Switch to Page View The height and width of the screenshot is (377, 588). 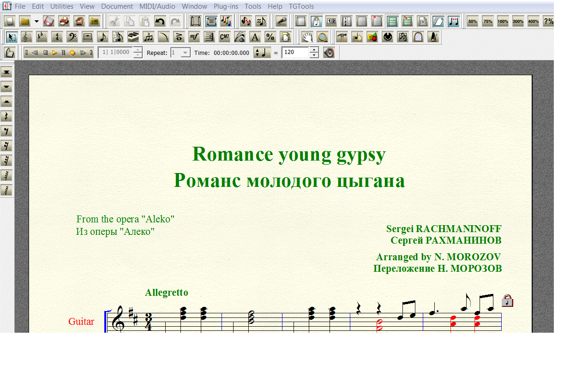pos(211,21)
